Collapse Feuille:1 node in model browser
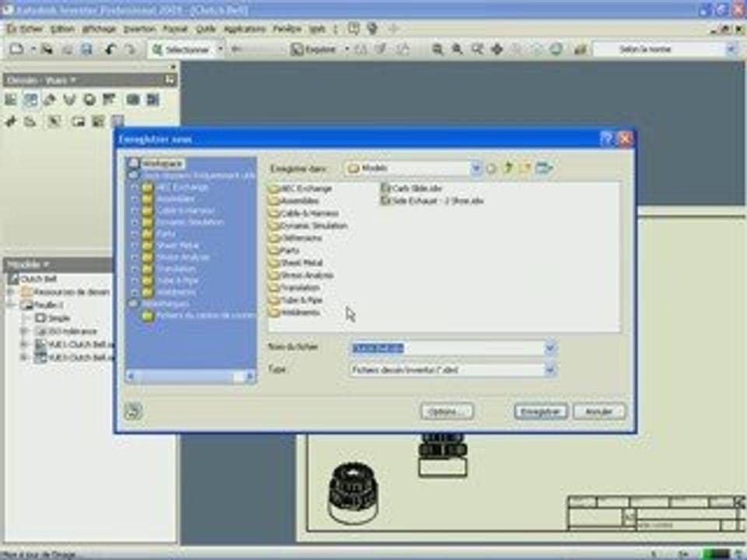 [x=11, y=305]
